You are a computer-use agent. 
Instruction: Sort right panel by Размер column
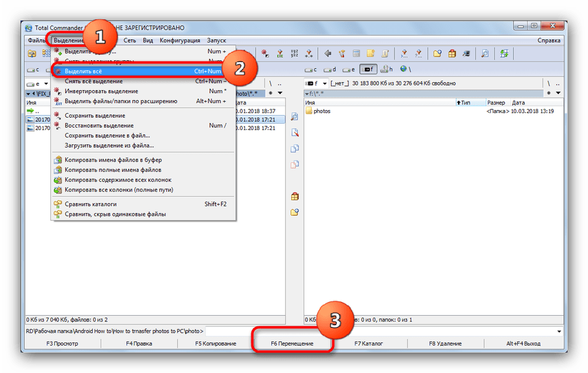click(496, 103)
